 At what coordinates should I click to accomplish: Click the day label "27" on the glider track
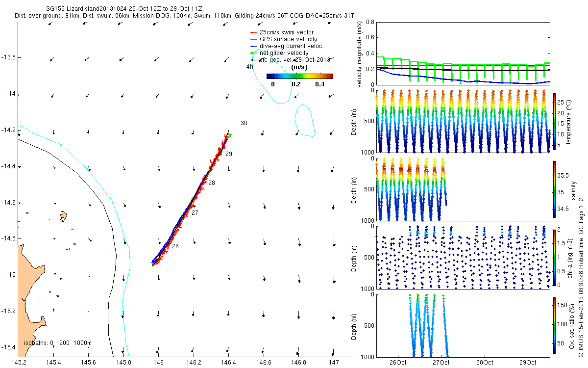click(x=195, y=213)
